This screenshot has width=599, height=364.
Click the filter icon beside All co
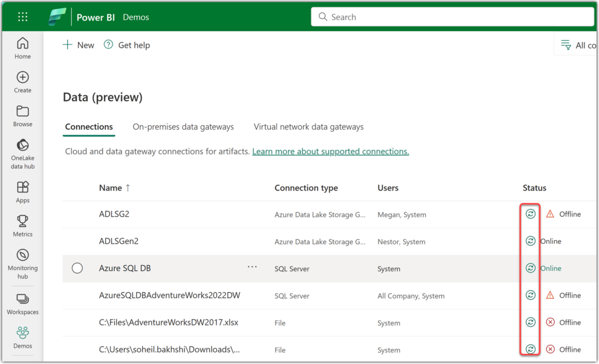pyautogui.click(x=566, y=45)
